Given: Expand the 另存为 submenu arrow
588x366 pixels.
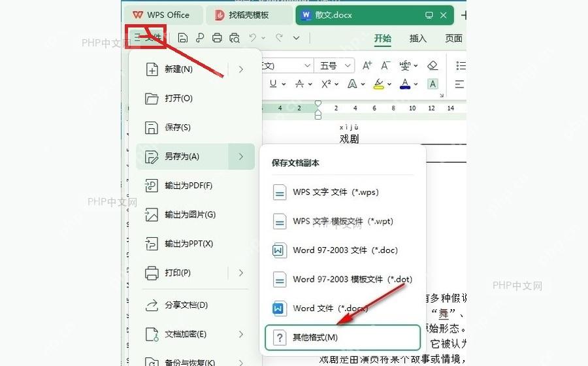Looking at the screenshot, I should point(241,156).
